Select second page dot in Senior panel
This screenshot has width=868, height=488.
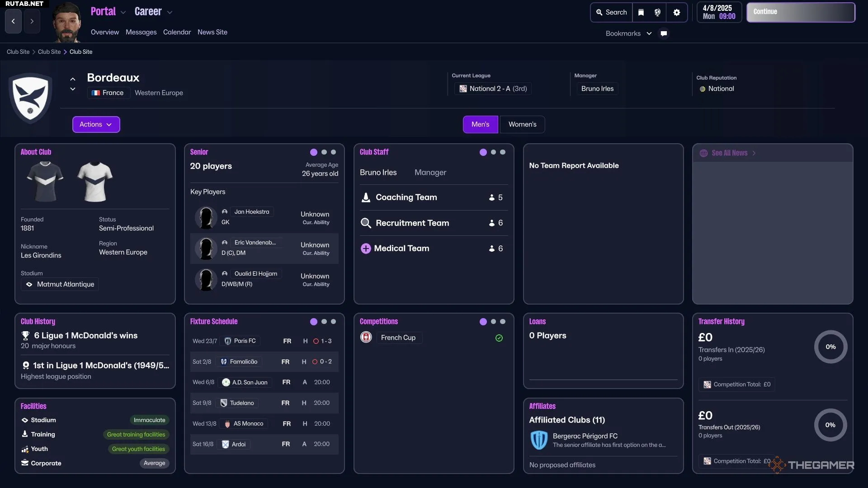324,152
